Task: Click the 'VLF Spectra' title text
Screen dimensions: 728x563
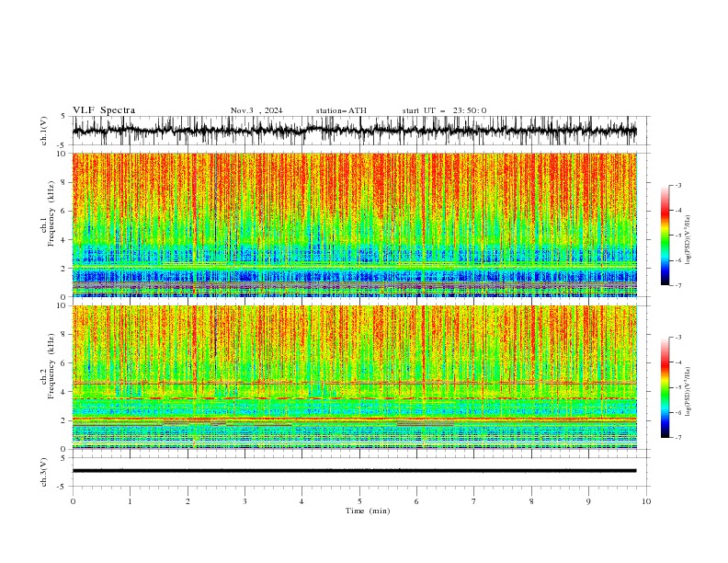Action: click(104, 110)
